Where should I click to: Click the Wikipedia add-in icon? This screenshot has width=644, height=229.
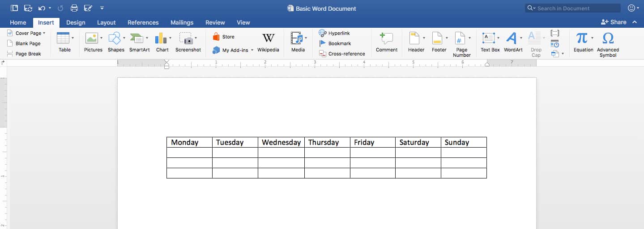coord(268,38)
